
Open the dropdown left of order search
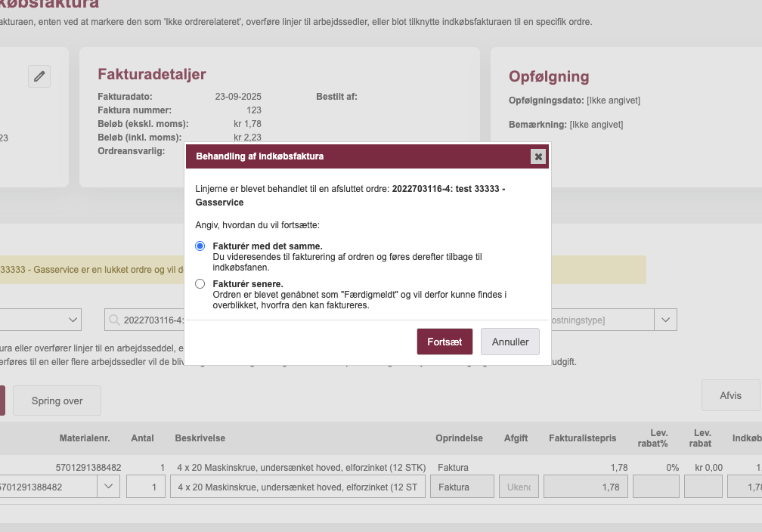coord(73,320)
